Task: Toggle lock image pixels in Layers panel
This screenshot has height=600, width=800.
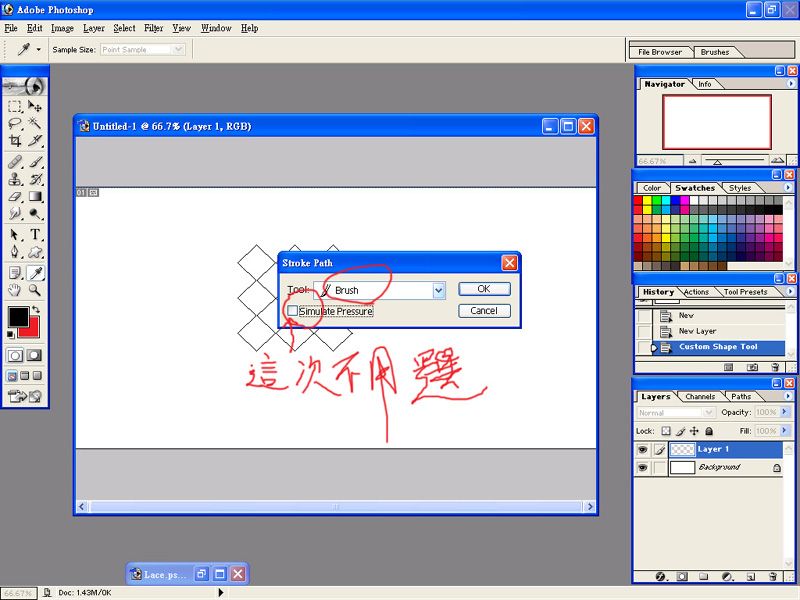Action: pyautogui.click(x=680, y=431)
